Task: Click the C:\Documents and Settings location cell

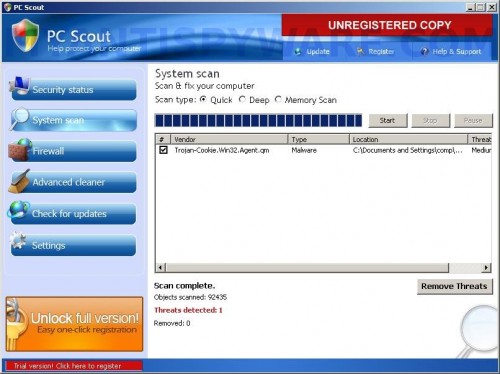Action: tap(407, 150)
